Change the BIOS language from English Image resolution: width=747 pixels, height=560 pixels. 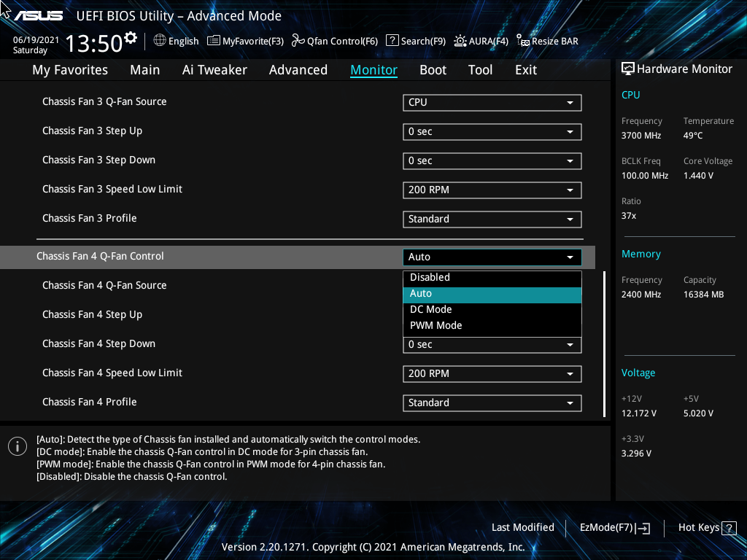[x=176, y=41]
